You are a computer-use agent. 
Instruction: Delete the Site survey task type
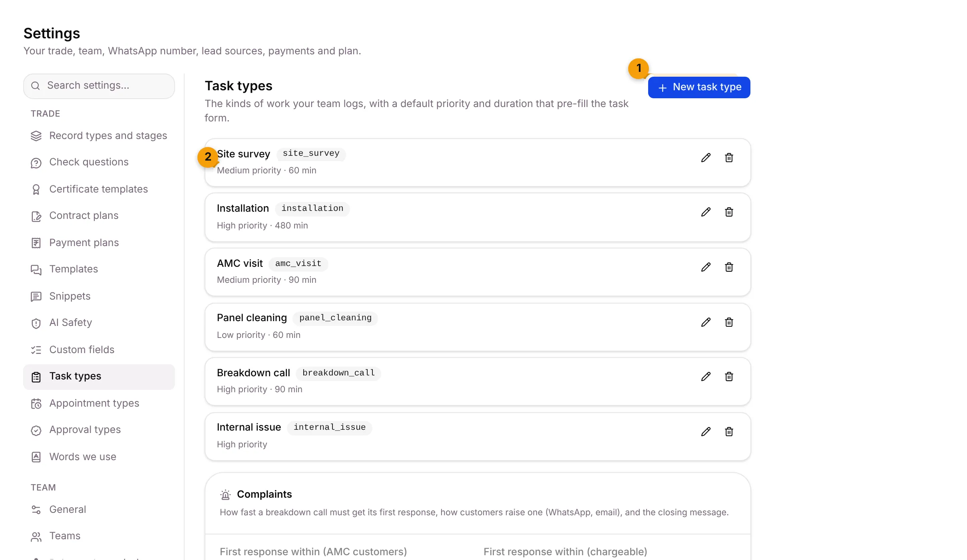(x=729, y=158)
